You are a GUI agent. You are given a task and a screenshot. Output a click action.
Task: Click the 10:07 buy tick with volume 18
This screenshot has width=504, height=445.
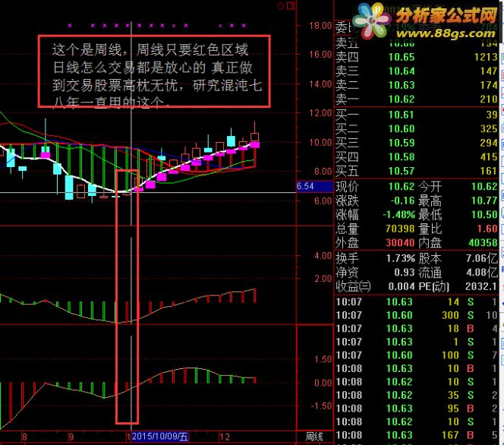(x=417, y=329)
